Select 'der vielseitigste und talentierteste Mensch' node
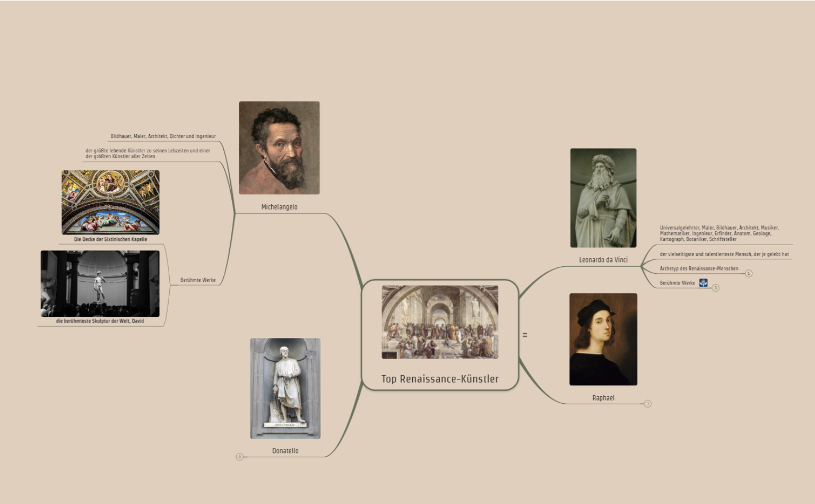 [x=724, y=254]
